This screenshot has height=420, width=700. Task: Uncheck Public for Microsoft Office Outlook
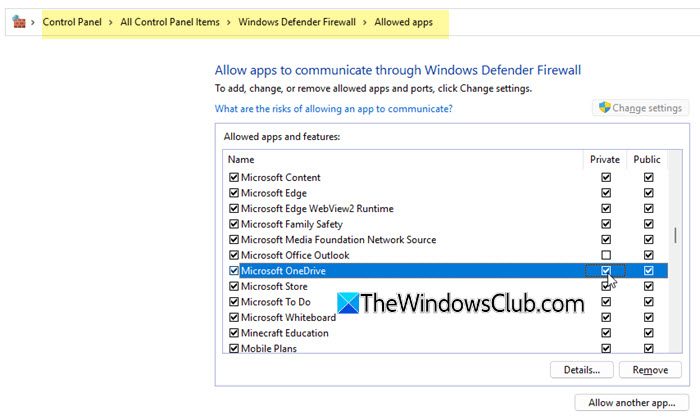click(x=649, y=255)
